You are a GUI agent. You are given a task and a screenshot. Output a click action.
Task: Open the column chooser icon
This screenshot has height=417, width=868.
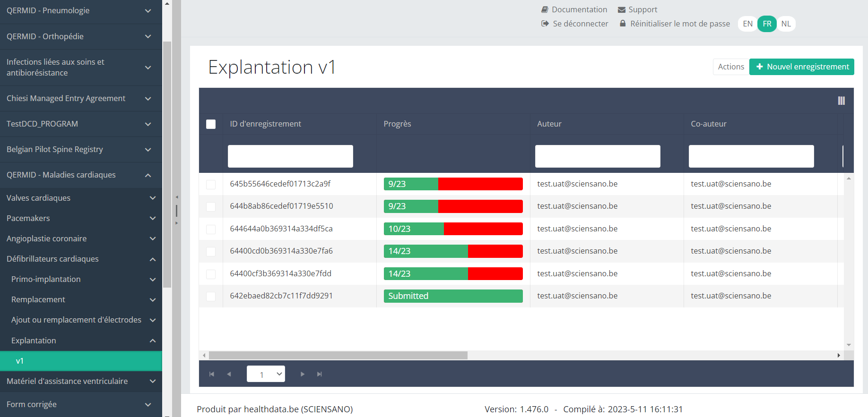tap(841, 101)
